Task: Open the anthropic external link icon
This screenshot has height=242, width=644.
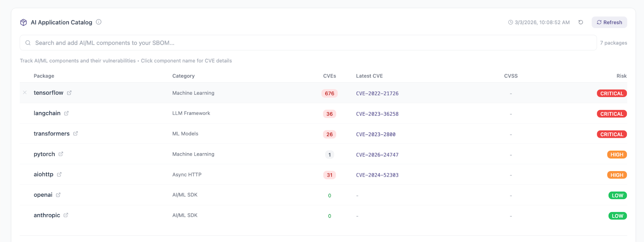Action: point(66,215)
